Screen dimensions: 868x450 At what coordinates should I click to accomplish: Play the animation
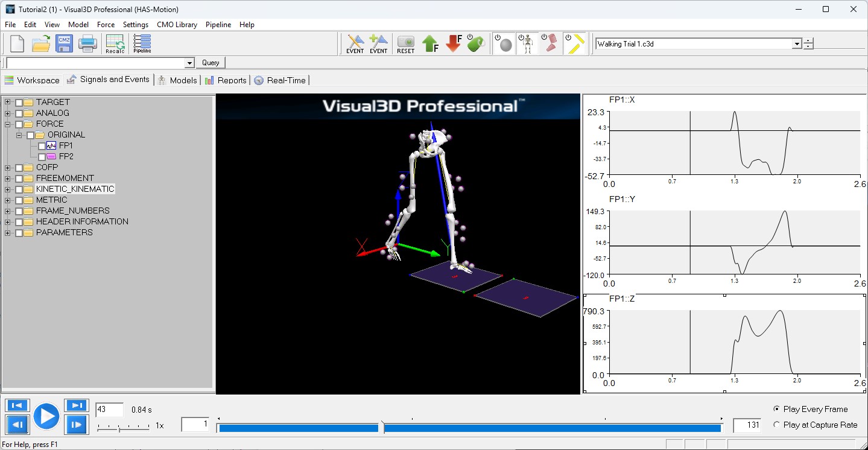click(46, 416)
